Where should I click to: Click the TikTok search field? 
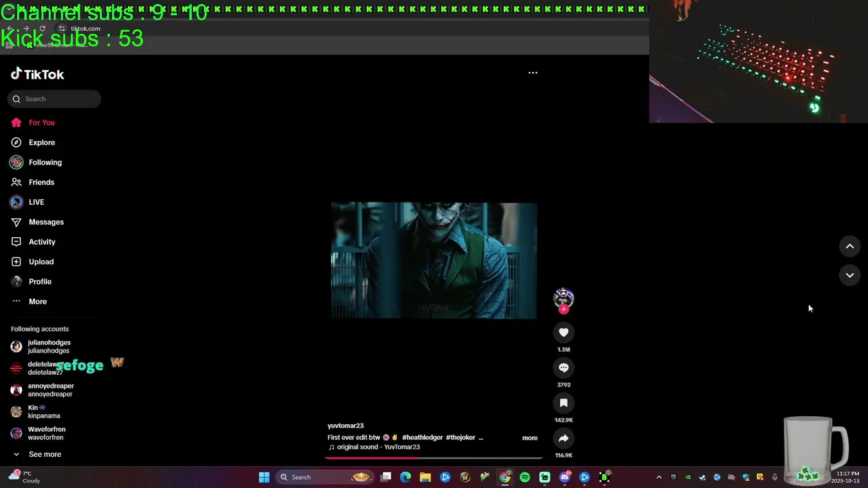point(54,99)
